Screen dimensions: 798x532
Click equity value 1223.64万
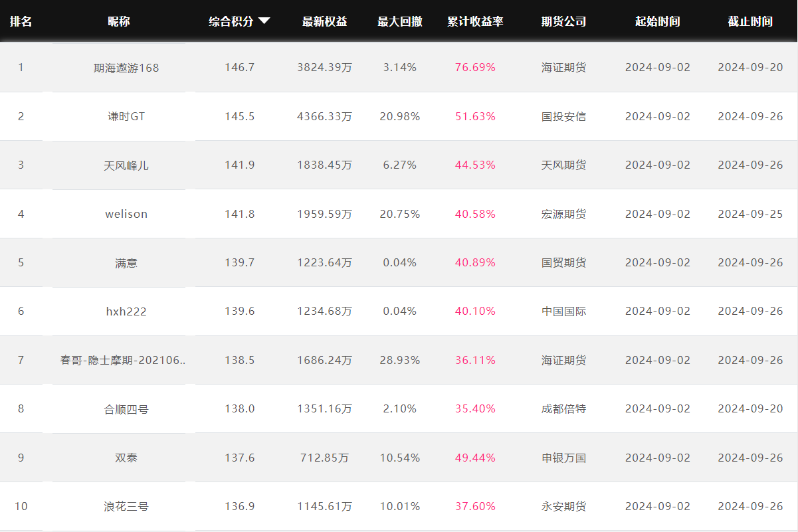(324, 263)
